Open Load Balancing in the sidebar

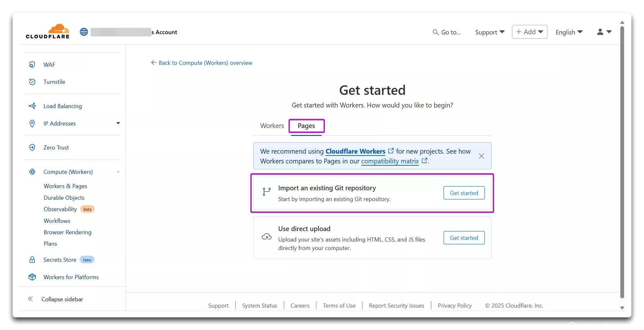pos(63,106)
